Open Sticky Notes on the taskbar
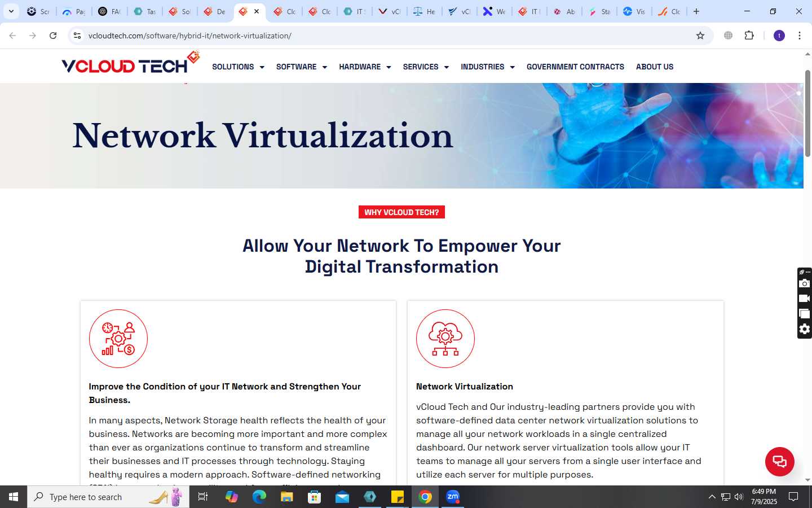Viewport: 812px width, 508px height. [398, 497]
